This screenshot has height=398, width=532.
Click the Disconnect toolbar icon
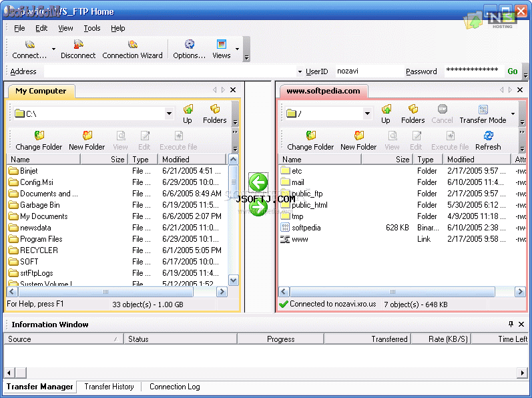click(78, 45)
